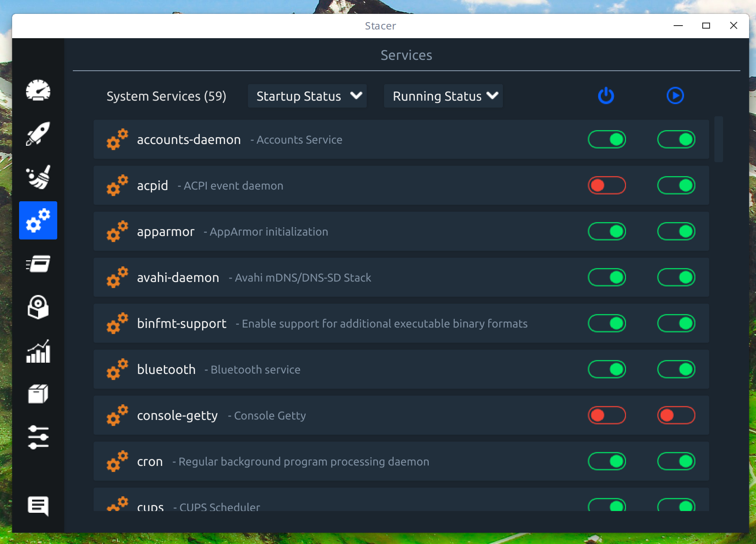Minimize the Stacer window

tap(678, 26)
